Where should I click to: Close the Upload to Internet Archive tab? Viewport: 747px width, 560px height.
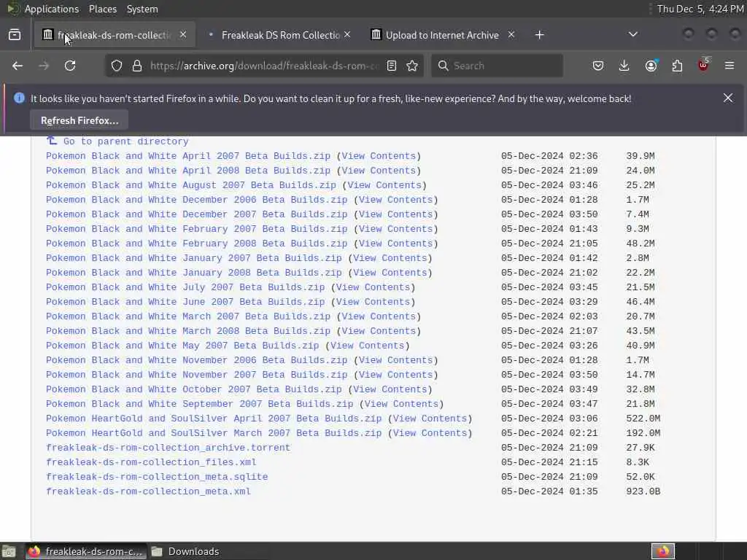[x=511, y=34]
